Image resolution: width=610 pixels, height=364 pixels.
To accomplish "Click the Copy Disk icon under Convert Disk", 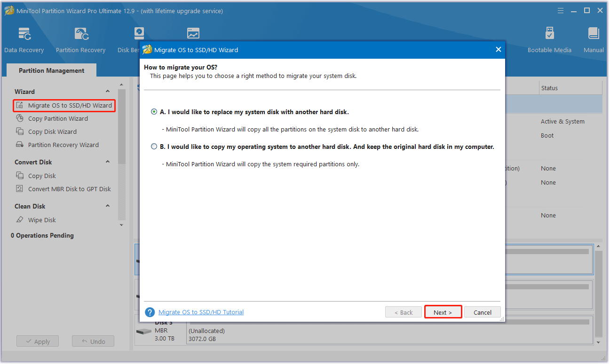I will point(20,176).
